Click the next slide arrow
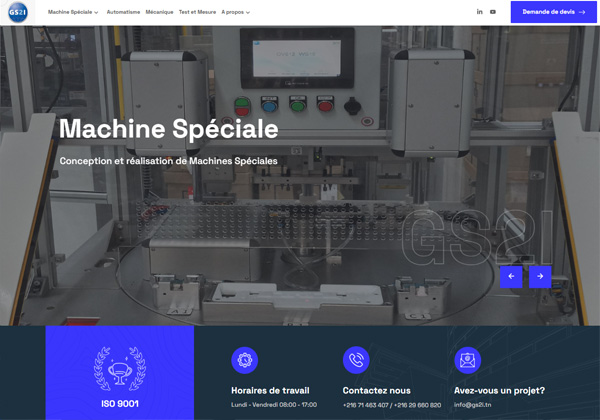This screenshot has width=600, height=420. (540, 276)
